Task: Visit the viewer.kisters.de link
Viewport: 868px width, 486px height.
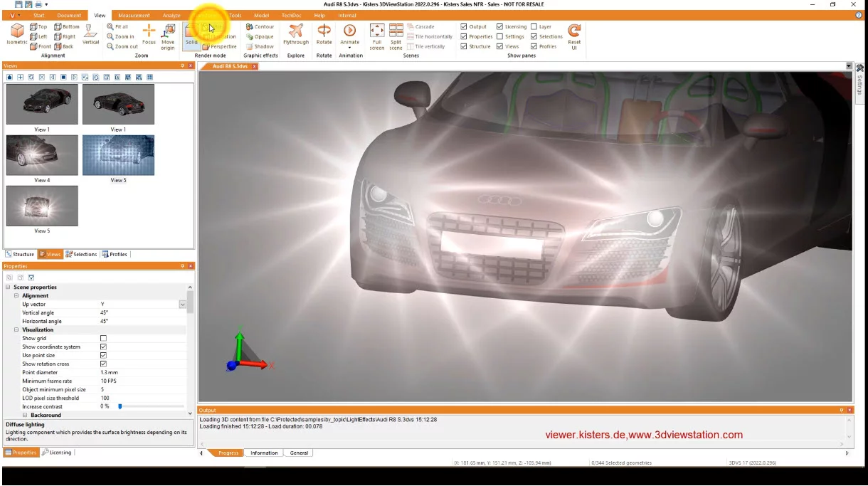Action: 578,435
